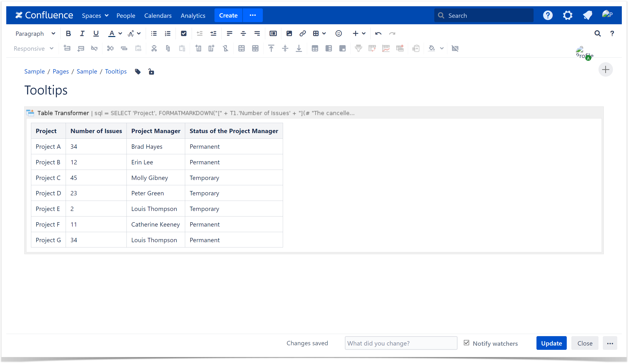The width and height of the screenshot is (630, 364).
Task: Go to Analytics in top navigation
Action: (x=193, y=15)
